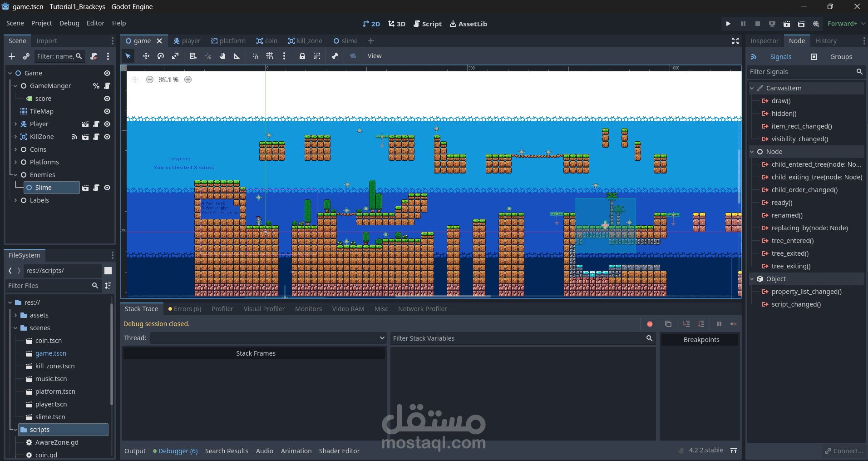Show KillZone signal connections icon
Viewport: 868px width, 461px height.
pos(74,137)
